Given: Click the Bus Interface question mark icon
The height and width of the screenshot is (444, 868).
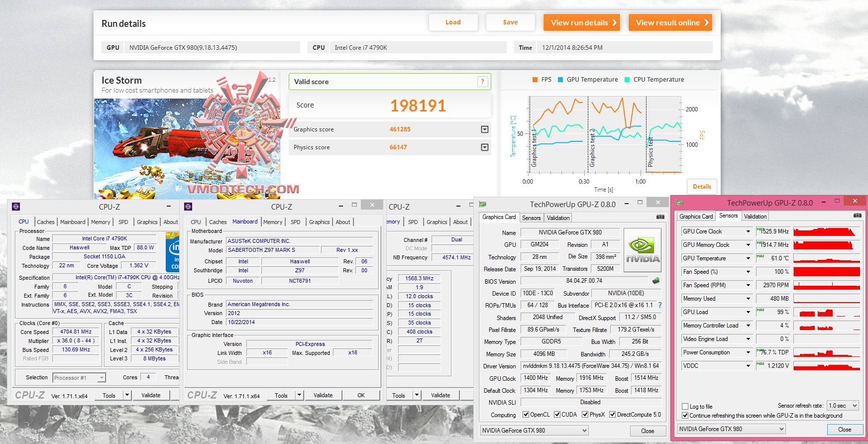Looking at the screenshot, I should [x=660, y=305].
